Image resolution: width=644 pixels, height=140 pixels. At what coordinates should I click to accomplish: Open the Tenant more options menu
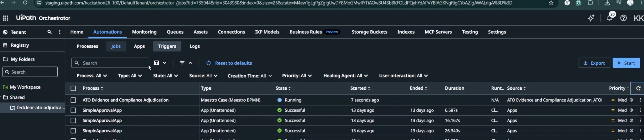click(x=60, y=32)
